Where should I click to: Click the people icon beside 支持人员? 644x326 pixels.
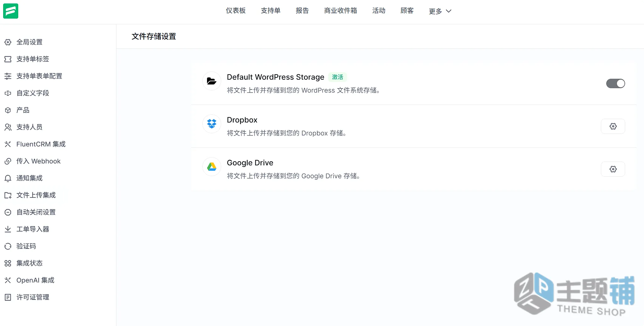8,127
